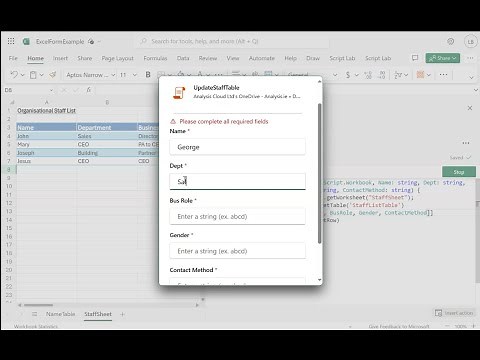
Task: Expand the Sort and Filter dropdown arrow
Action: [406, 75]
